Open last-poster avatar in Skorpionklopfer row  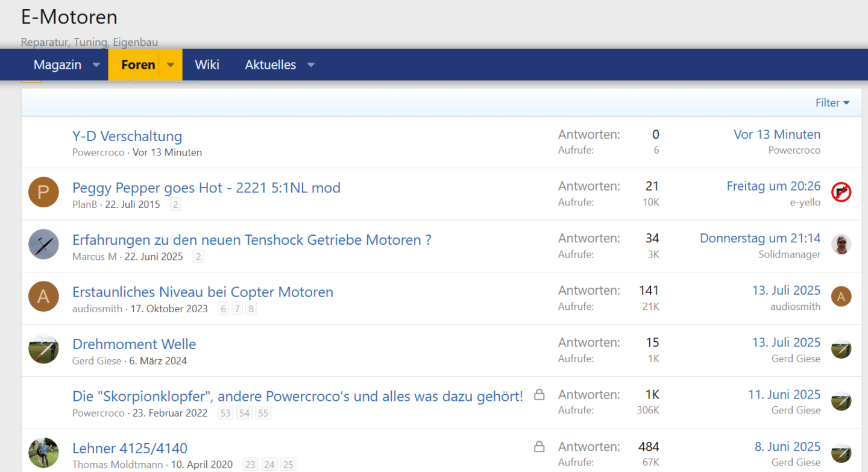[841, 401]
